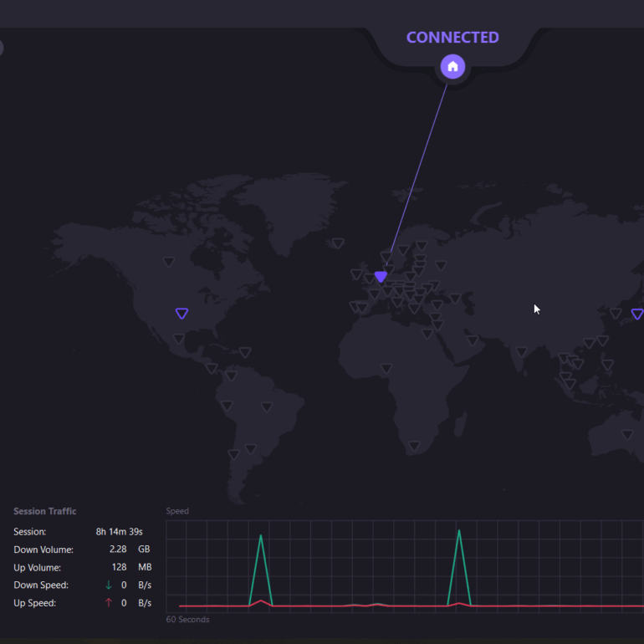Pick the Philippines server marker
Image resolution: width=644 pixels, height=644 pixels.
click(607, 365)
